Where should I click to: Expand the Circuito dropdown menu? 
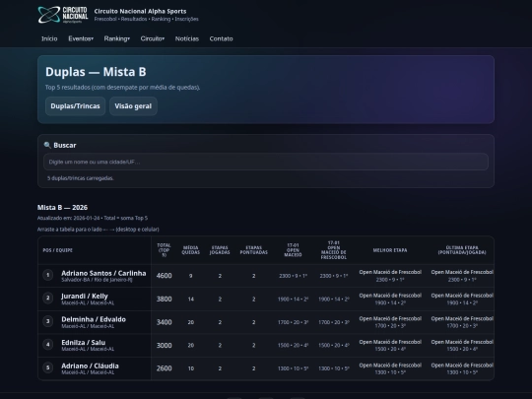[x=153, y=38]
